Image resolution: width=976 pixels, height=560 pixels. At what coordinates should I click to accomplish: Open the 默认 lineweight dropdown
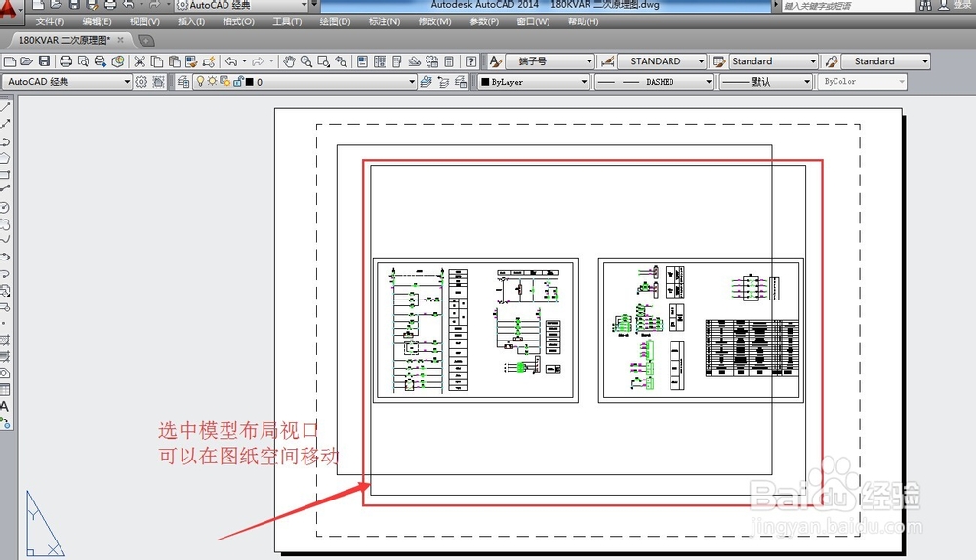[765, 82]
